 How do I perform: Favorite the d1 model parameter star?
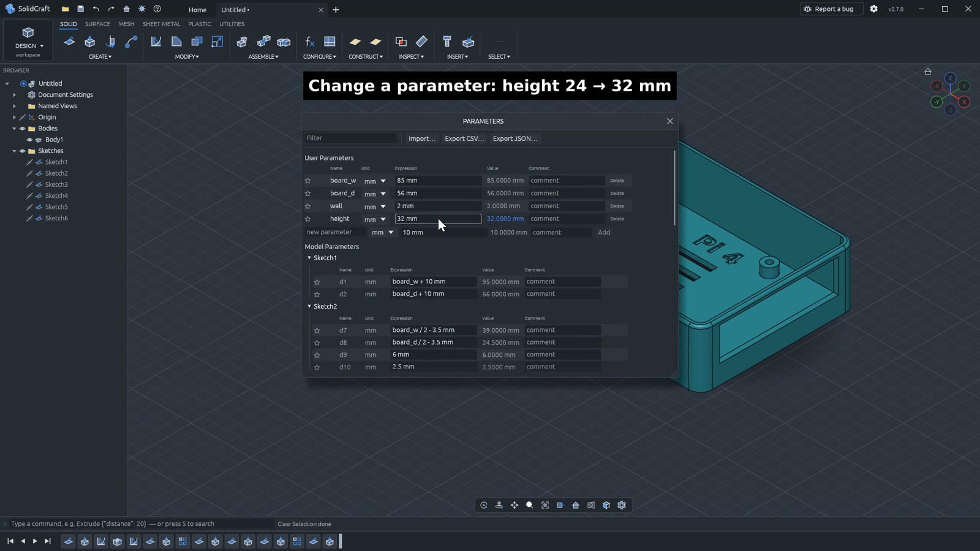[x=317, y=282]
